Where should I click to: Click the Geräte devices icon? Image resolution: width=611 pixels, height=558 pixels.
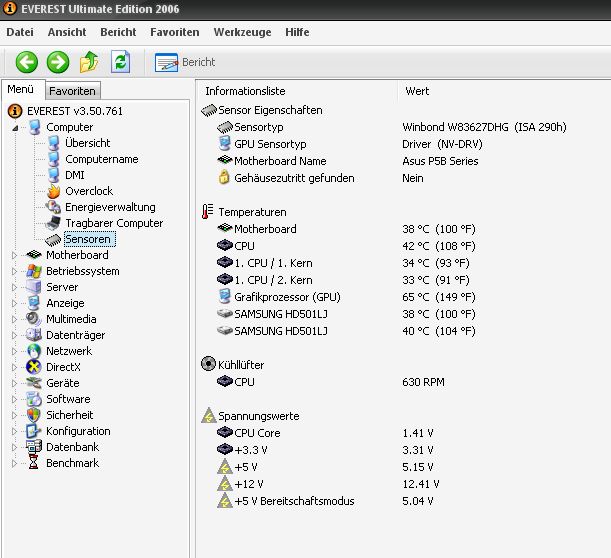tap(34, 383)
